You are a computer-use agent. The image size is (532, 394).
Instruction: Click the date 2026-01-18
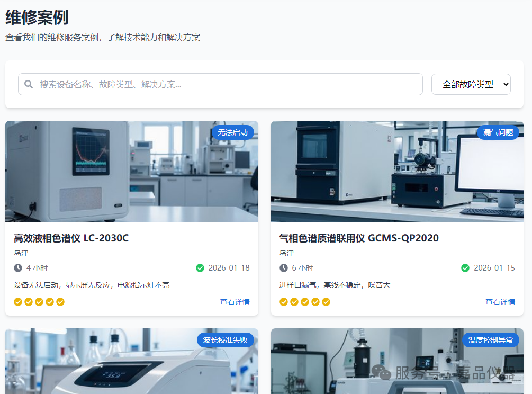pos(229,268)
